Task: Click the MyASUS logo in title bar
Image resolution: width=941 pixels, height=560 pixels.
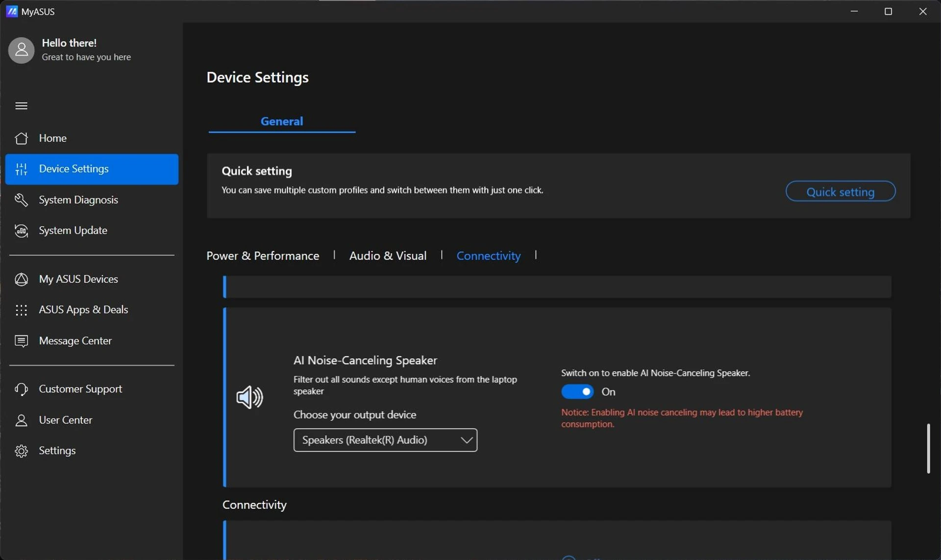Action: (12, 11)
